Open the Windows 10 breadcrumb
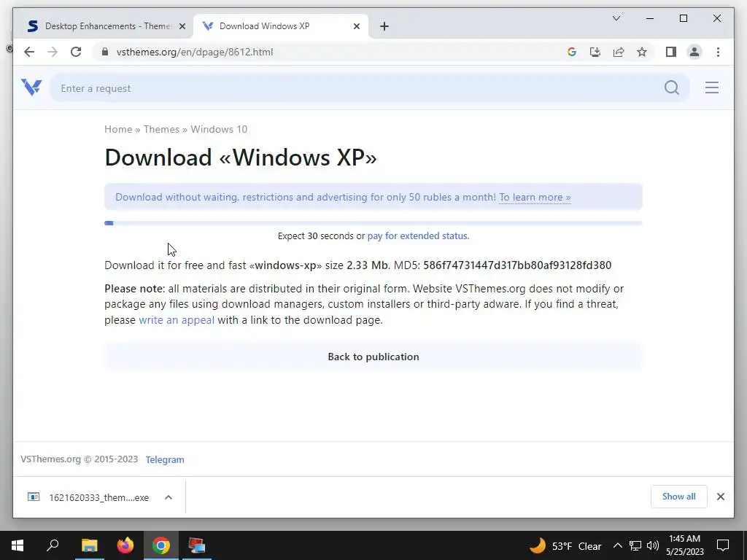The width and height of the screenshot is (747, 560). point(219,129)
